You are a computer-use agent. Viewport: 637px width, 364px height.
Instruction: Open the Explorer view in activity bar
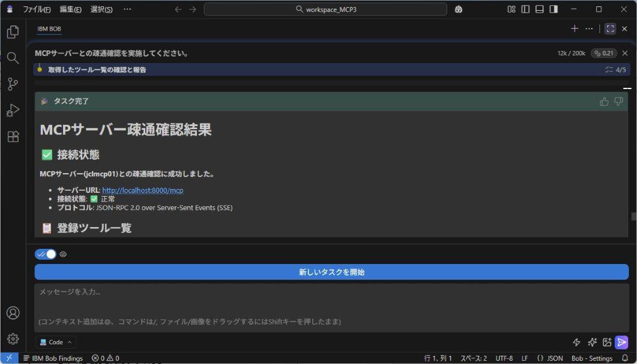point(13,32)
